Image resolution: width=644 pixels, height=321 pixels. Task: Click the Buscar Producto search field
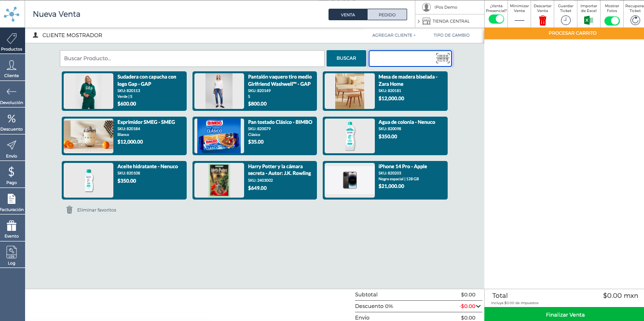pyautogui.click(x=192, y=58)
